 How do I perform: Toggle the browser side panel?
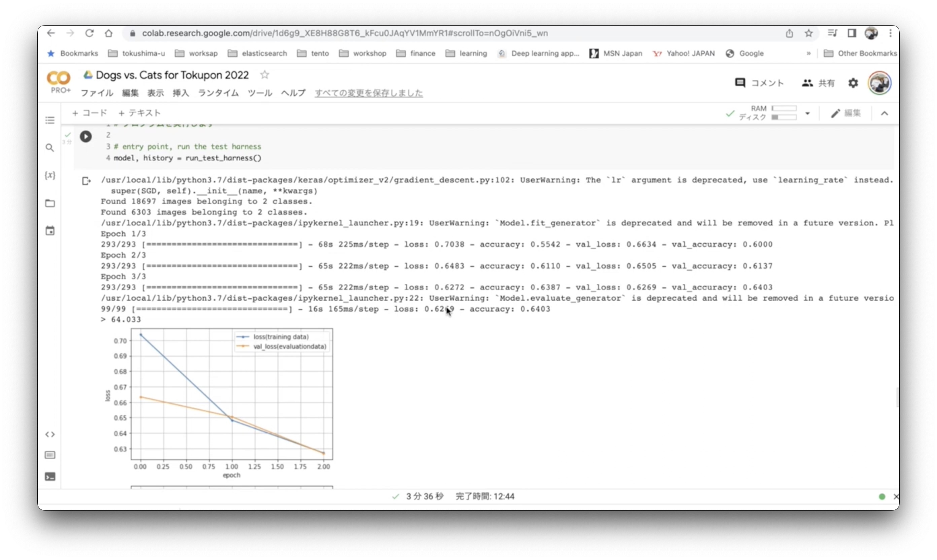pyautogui.click(x=852, y=33)
